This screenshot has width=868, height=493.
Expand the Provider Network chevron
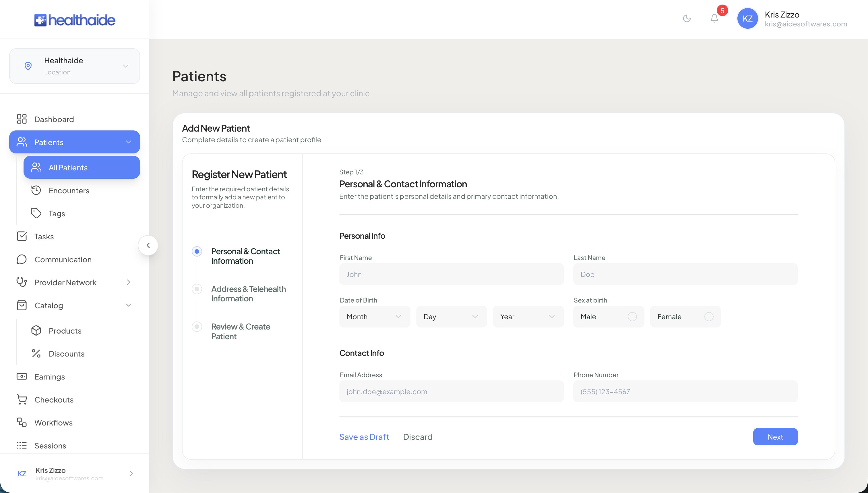129,282
